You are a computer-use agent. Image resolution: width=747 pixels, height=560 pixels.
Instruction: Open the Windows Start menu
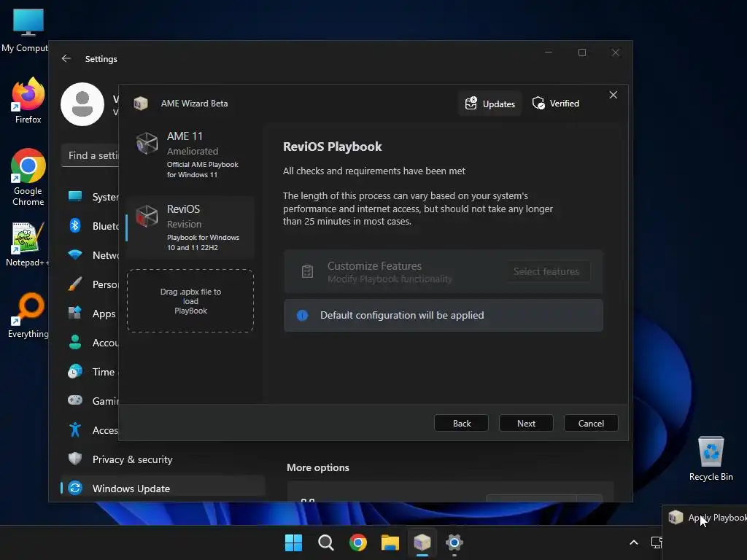pyautogui.click(x=293, y=542)
